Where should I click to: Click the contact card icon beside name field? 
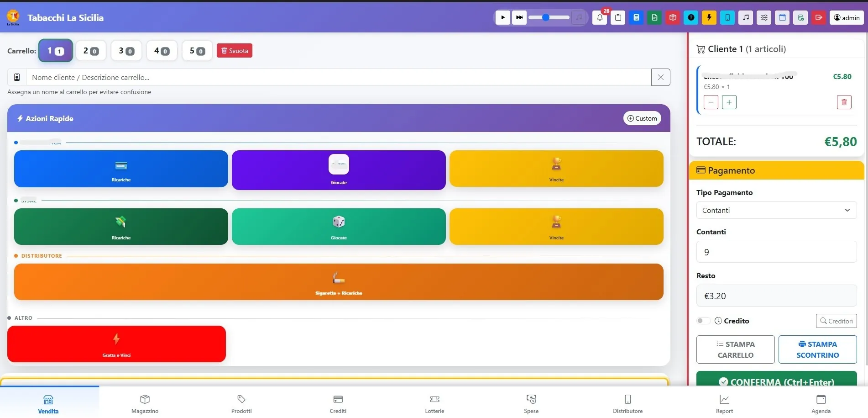pyautogui.click(x=17, y=77)
